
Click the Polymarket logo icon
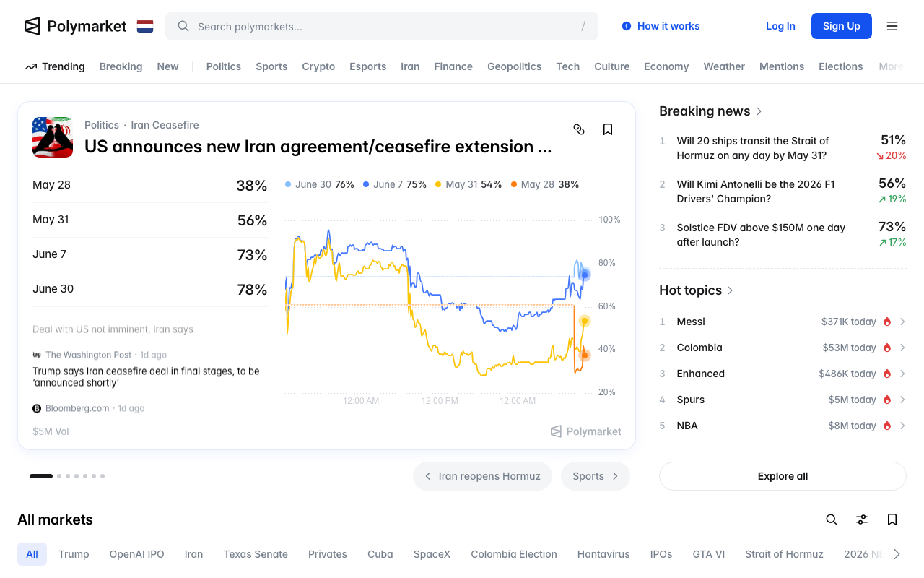[x=32, y=26]
